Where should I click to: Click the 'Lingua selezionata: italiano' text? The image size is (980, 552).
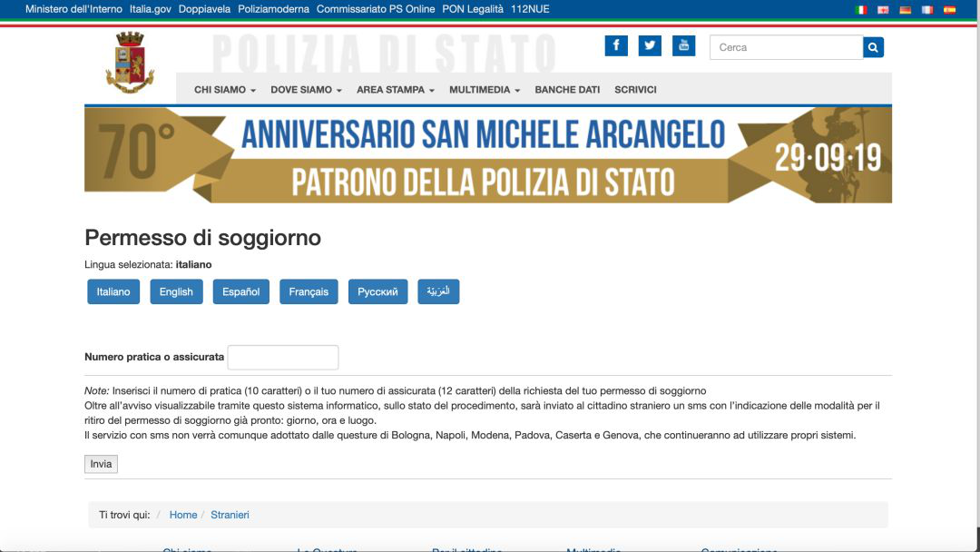click(148, 264)
